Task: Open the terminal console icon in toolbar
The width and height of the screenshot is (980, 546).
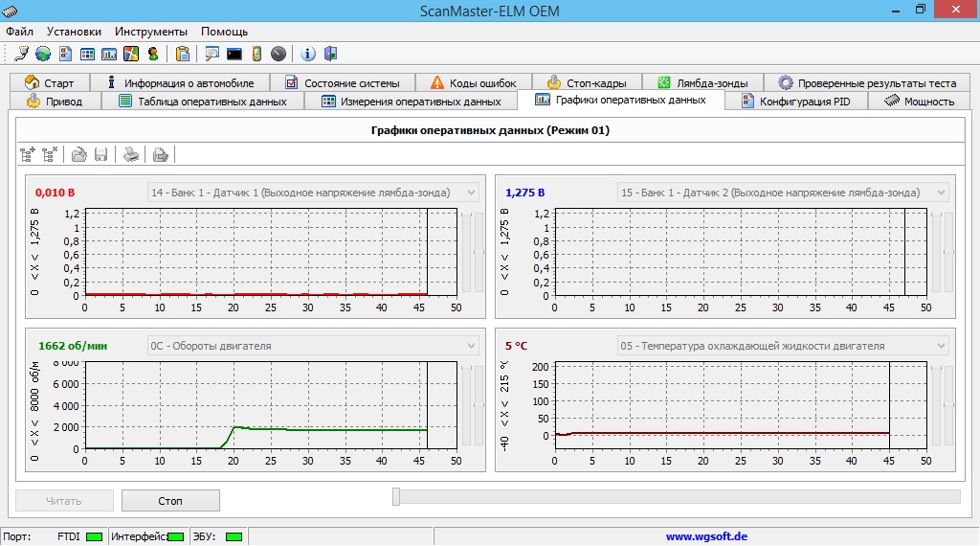Action: 234,54
